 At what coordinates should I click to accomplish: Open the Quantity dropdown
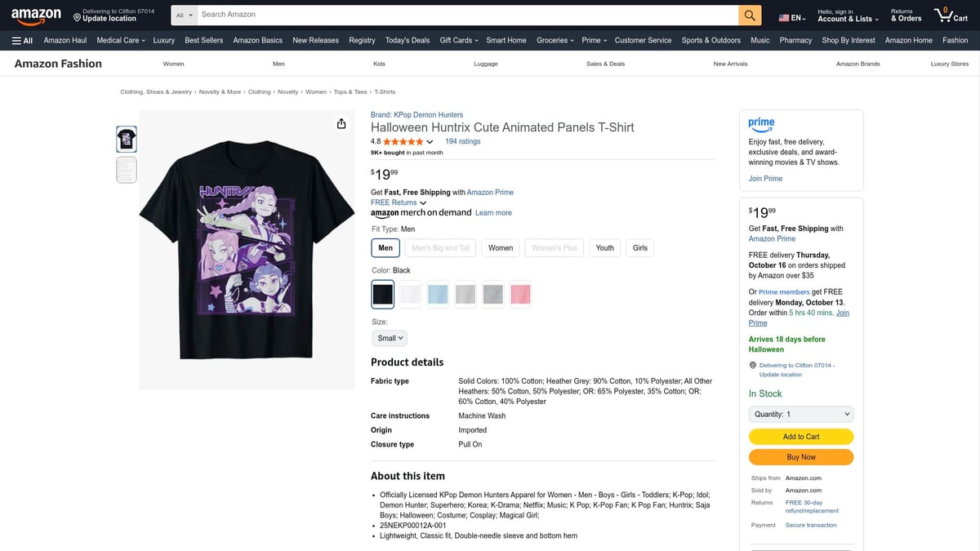pos(800,414)
